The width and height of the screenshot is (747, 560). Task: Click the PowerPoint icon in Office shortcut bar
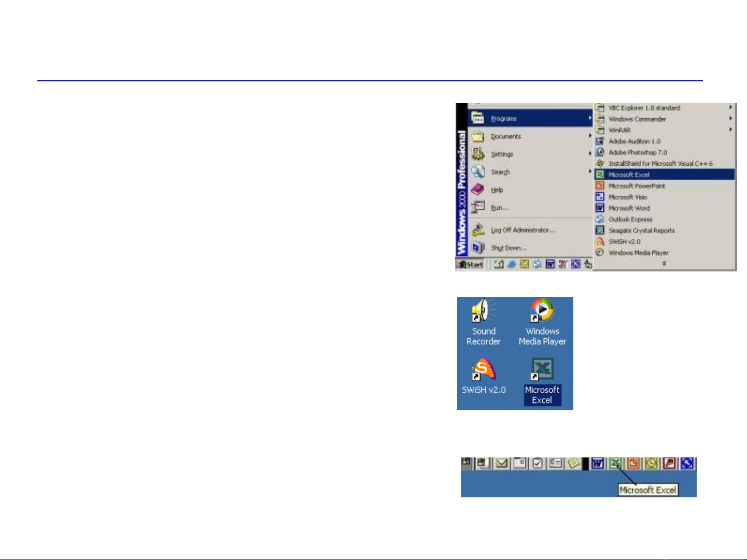(633, 463)
